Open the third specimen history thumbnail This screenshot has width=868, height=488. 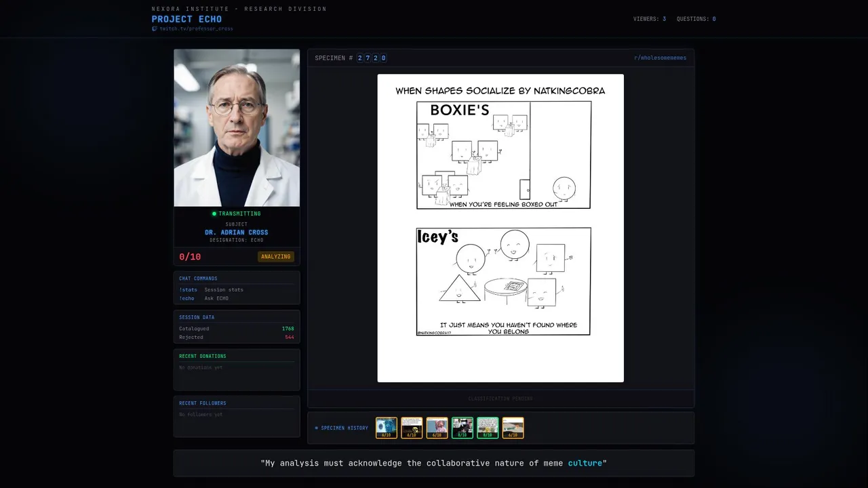(437, 428)
